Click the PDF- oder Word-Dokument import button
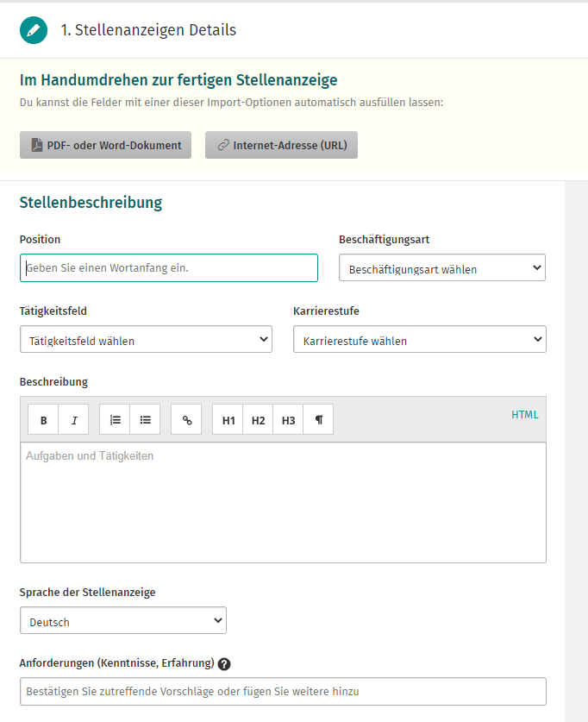Screen dimensions: 588x722 [x=105, y=145]
